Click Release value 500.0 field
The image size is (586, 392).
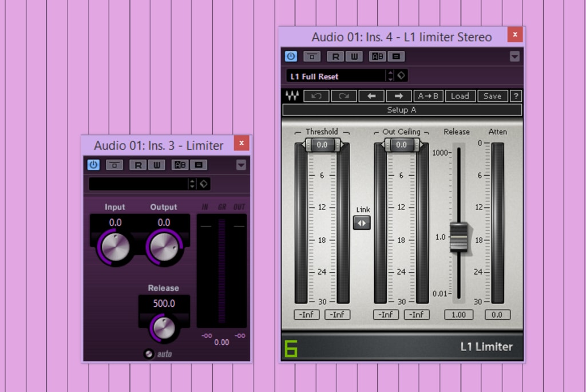pyautogui.click(x=164, y=303)
